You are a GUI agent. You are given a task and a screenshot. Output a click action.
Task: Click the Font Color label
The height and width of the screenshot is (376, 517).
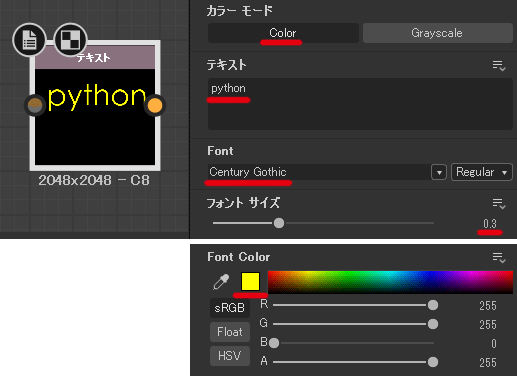point(239,257)
